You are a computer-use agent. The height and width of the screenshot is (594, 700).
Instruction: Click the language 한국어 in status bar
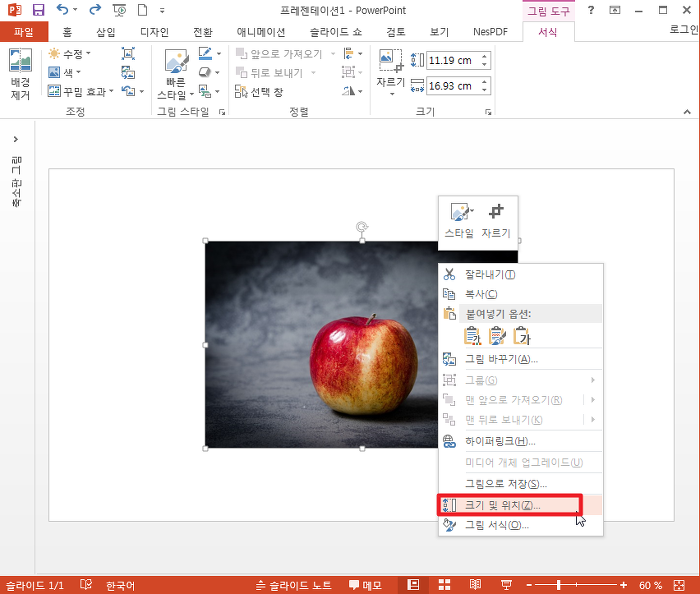120,585
